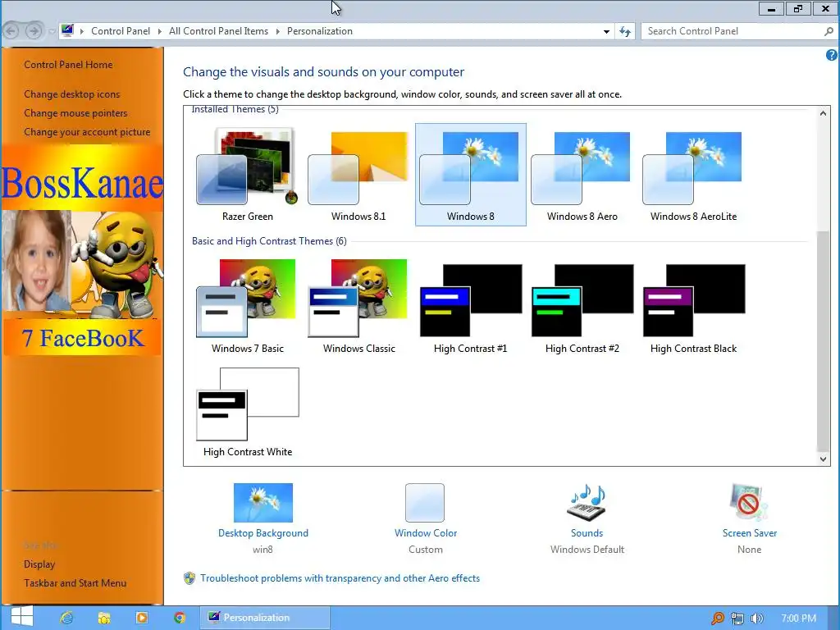This screenshot has width=840, height=630.
Task: Open Sounds settings icon
Action: 587,503
